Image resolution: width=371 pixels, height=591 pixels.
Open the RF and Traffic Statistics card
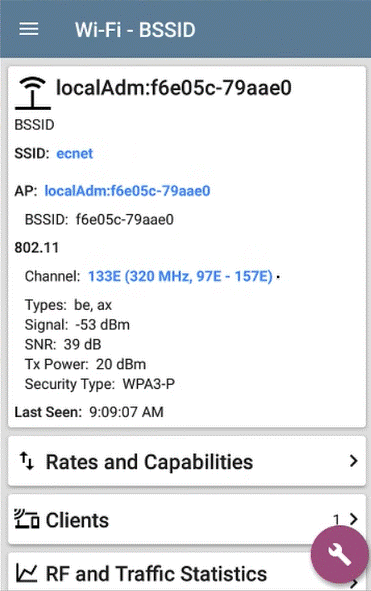[187, 572]
